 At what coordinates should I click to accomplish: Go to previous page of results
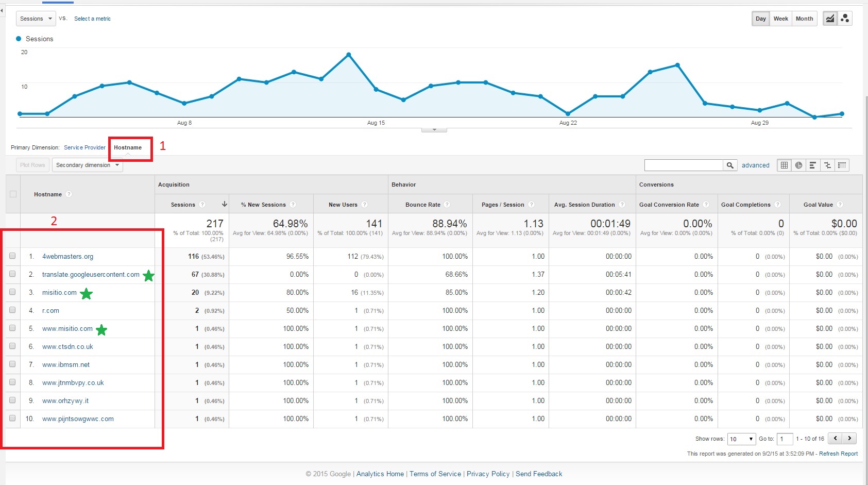(835, 438)
